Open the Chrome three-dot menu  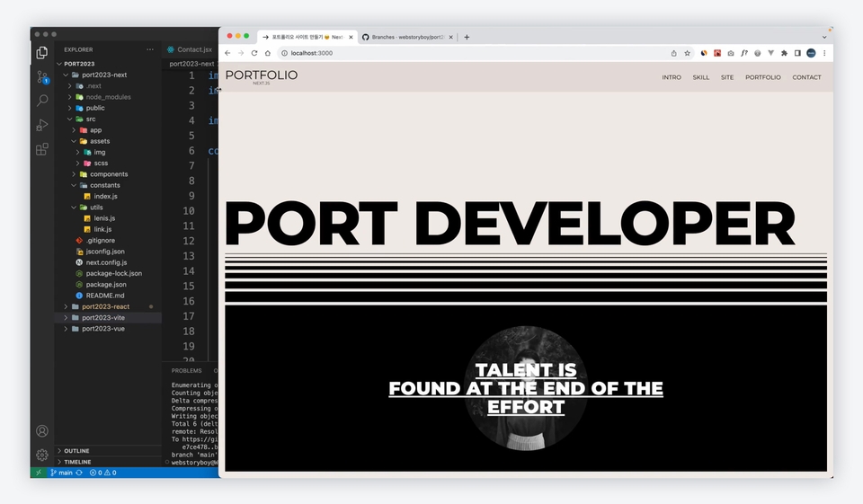click(x=824, y=53)
